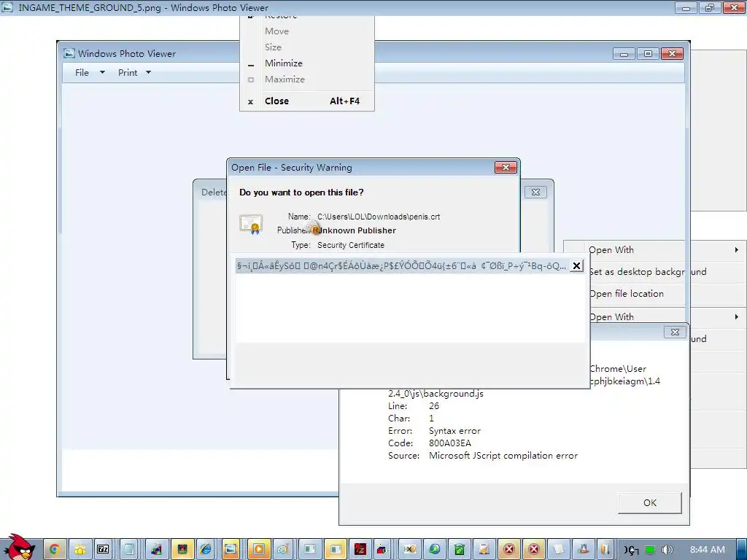Click the paper and pencil taskbar icon
747x560 pixels.
[x=484, y=550]
